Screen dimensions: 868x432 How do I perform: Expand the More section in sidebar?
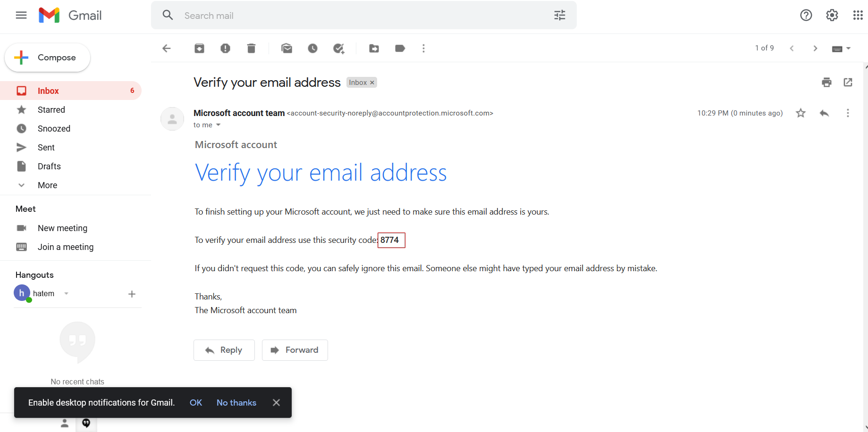tap(47, 185)
